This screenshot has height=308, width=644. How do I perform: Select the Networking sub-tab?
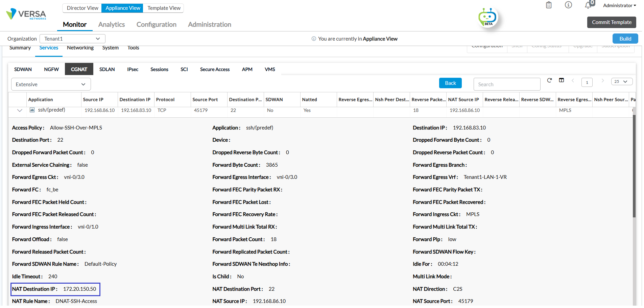(80, 48)
